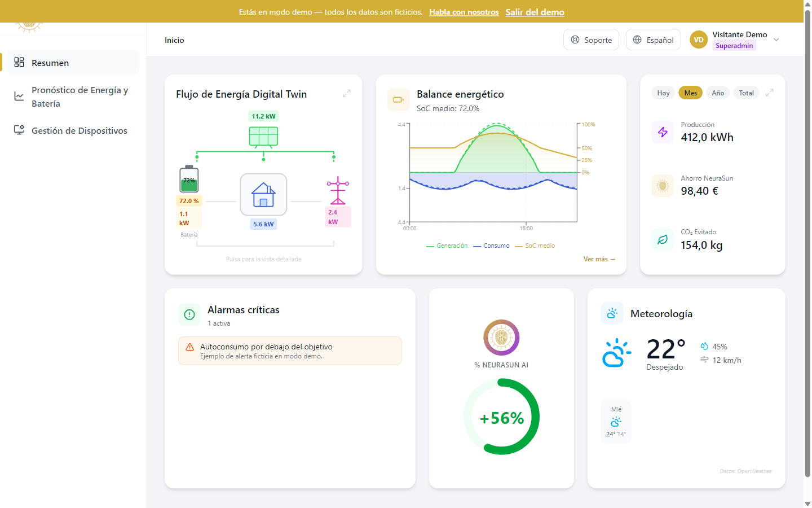This screenshot has width=812, height=508.
Task: Click Salir del demo link
Action: point(535,12)
